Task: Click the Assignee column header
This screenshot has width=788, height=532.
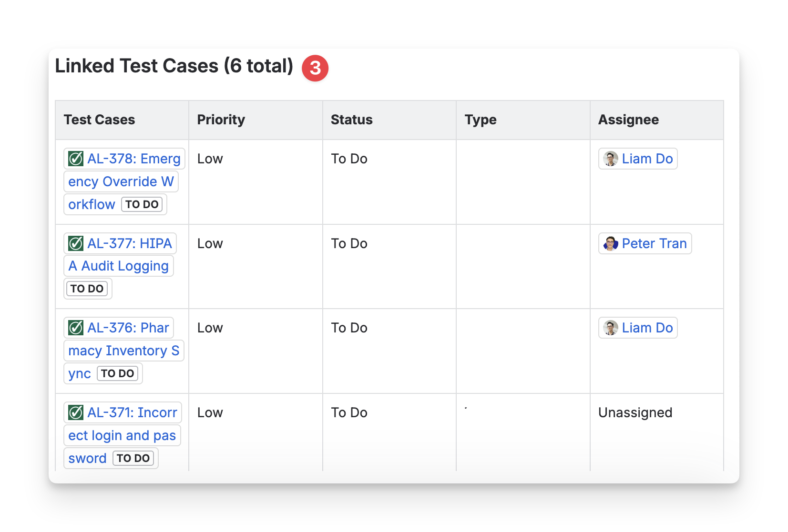Action: [x=628, y=120]
